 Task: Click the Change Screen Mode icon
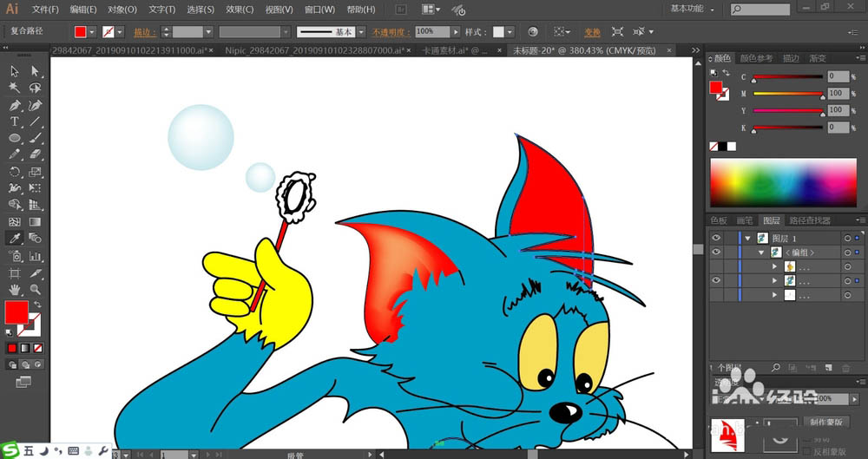pos(23,382)
